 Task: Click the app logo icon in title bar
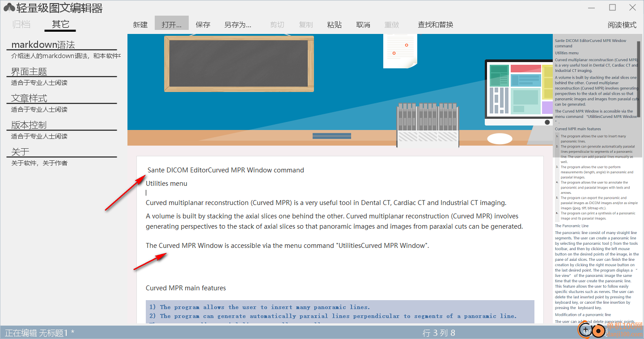[8, 8]
